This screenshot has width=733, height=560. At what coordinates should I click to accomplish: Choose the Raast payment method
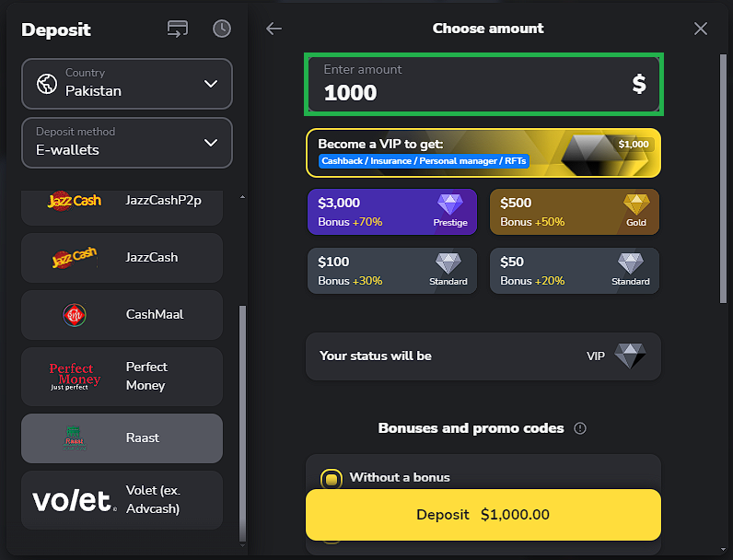[122, 438]
